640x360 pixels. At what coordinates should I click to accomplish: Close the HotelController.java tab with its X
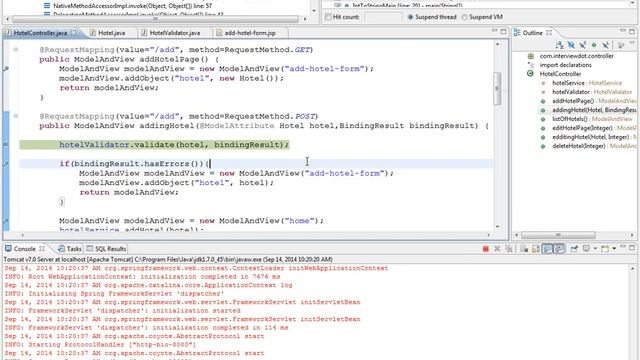(74, 33)
